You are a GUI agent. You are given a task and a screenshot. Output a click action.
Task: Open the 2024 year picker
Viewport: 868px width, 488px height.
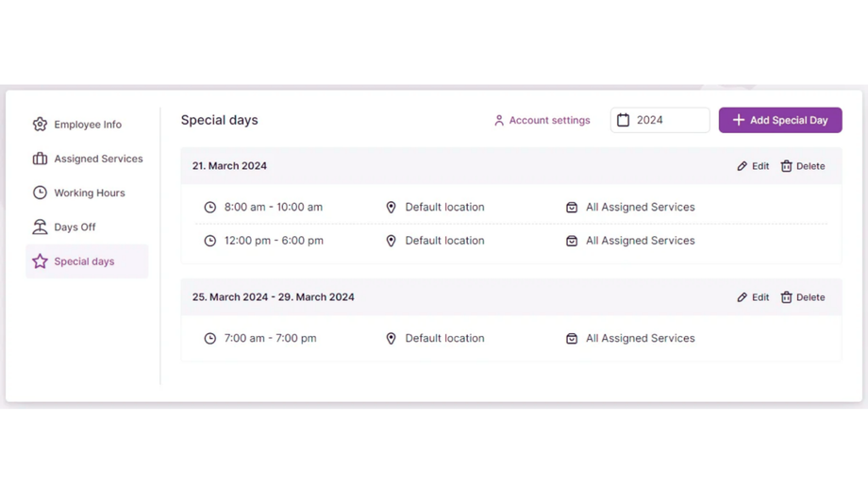[x=660, y=120]
